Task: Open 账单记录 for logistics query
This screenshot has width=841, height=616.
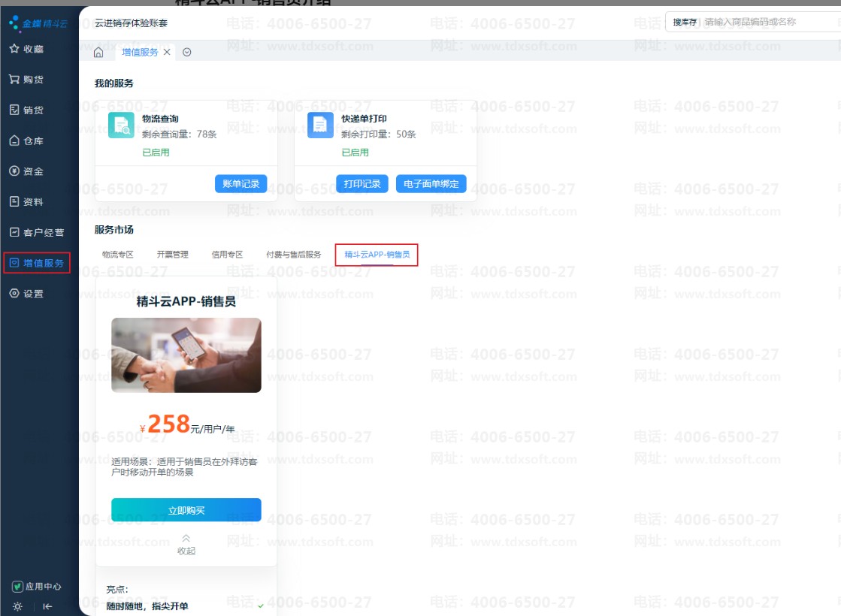Action: click(x=241, y=184)
